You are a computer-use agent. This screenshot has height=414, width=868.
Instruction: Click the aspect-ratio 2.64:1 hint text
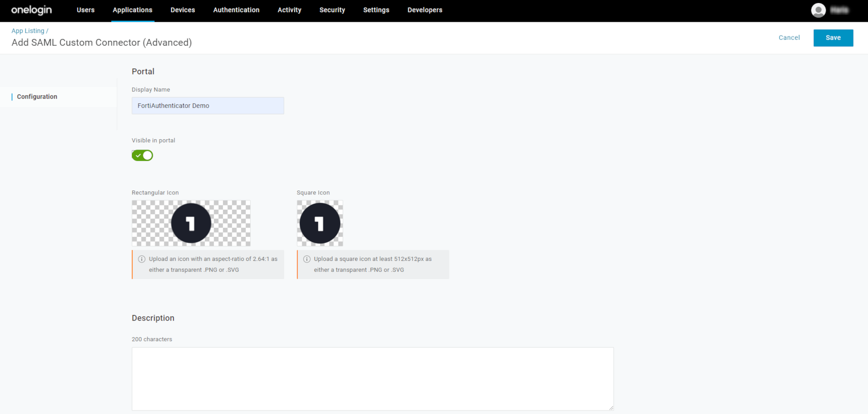tap(213, 264)
